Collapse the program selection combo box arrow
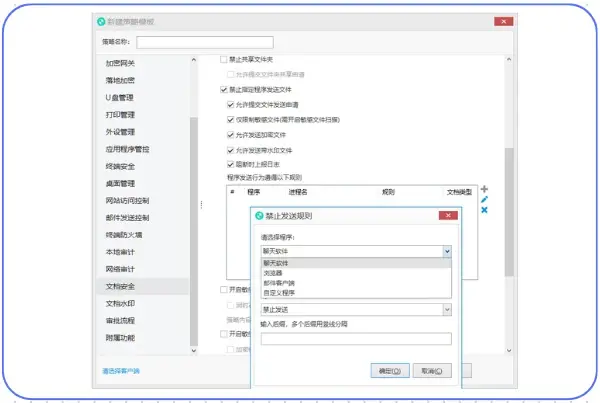Viewport: 600px width, 403px height. [x=447, y=251]
